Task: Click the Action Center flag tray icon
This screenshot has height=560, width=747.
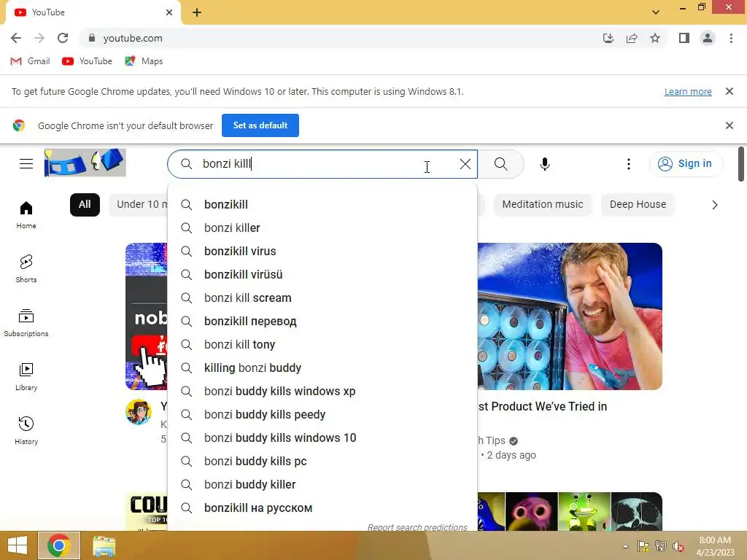Action: pyautogui.click(x=643, y=546)
